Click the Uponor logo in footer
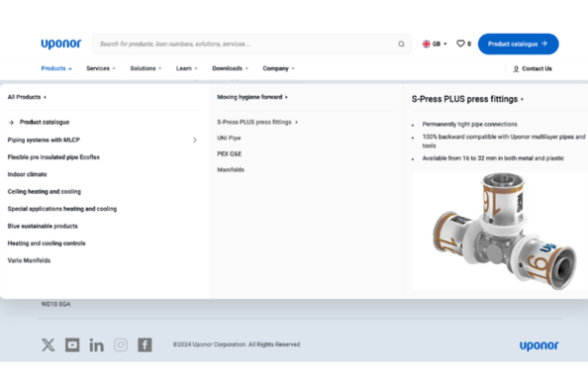This screenshot has height=392, width=588. (539, 345)
